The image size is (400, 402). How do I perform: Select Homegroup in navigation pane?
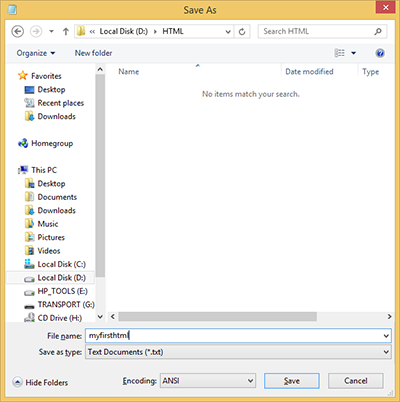coord(46,143)
